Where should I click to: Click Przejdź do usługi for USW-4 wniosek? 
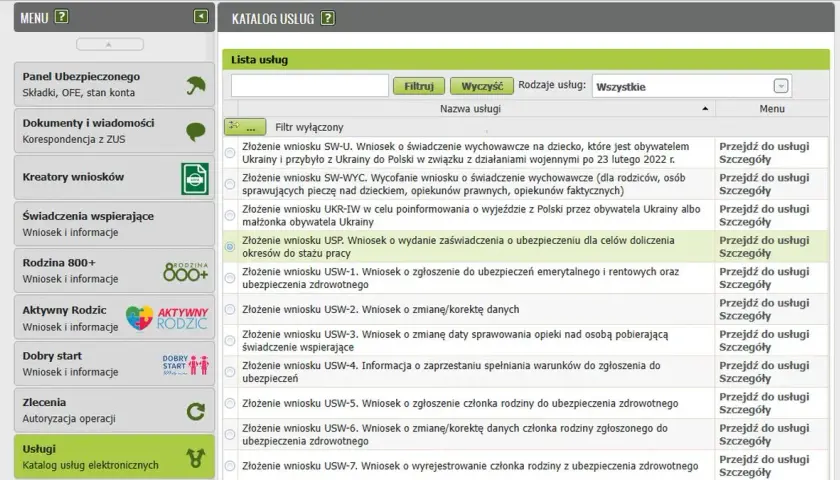(x=764, y=365)
